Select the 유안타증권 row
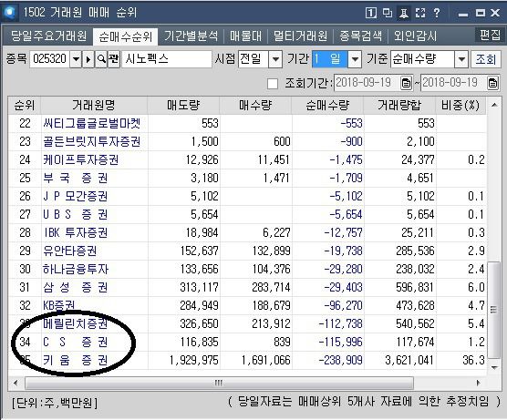 click(x=247, y=251)
